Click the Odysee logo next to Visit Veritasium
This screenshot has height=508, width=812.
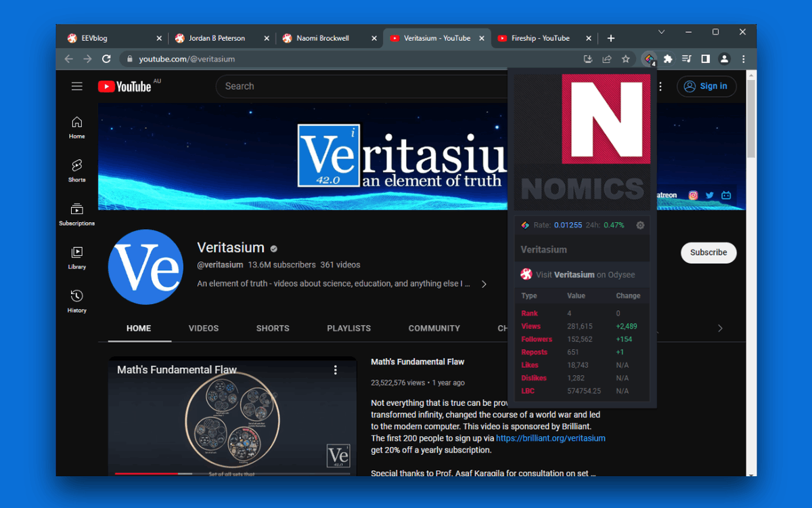pyautogui.click(x=526, y=274)
